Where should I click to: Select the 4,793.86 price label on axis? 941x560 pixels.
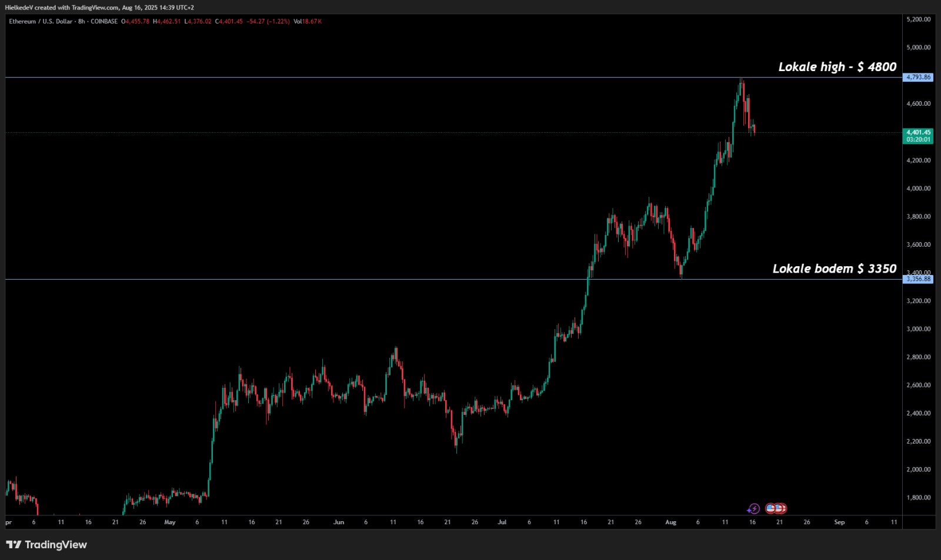(918, 78)
